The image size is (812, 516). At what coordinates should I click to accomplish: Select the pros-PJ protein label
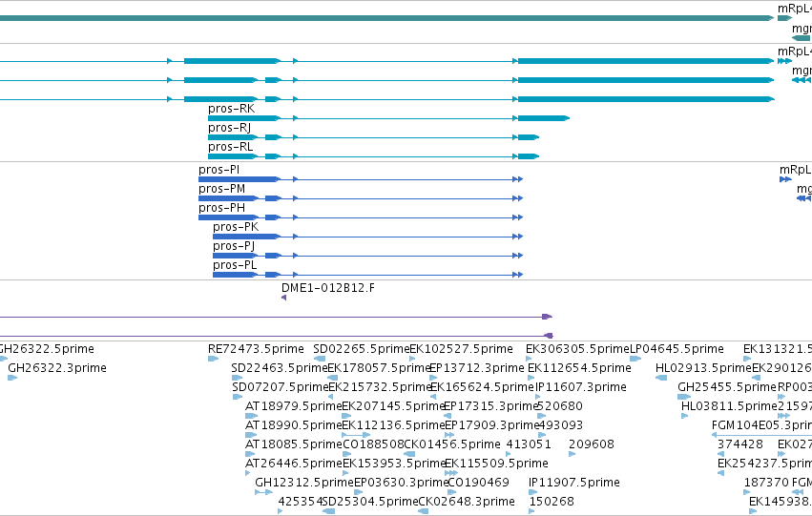(x=234, y=246)
